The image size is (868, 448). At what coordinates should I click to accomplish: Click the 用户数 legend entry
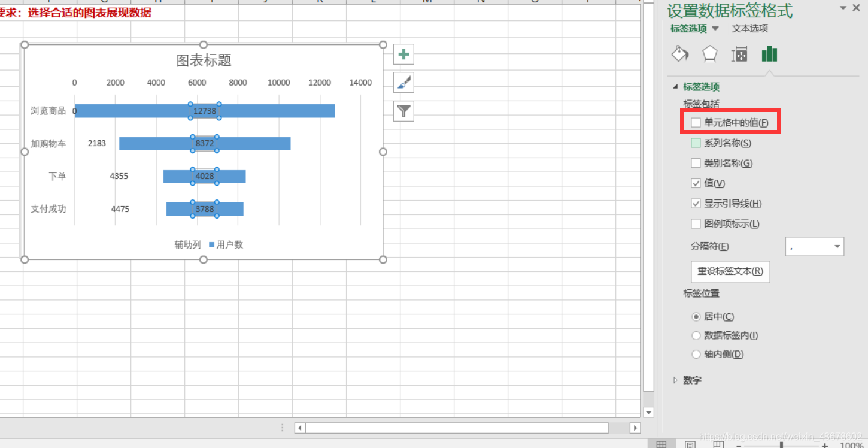226,244
